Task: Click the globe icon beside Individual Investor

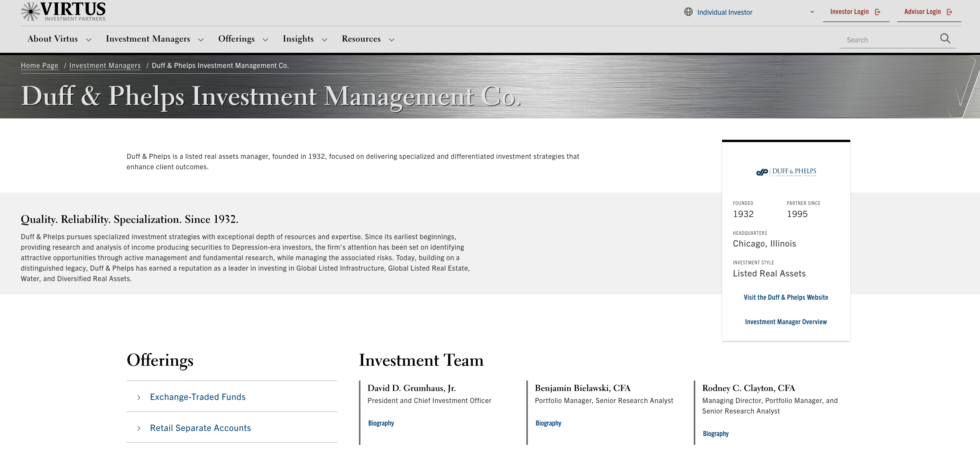Action: pos(688,12)
